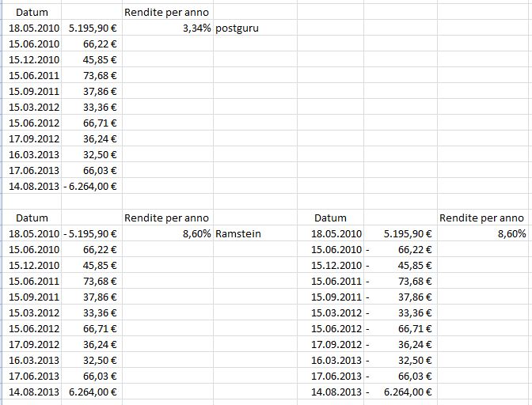This screenshot has height=405, width=532.
Task: Click the negative 66,71 € cell
Action: 400,328
